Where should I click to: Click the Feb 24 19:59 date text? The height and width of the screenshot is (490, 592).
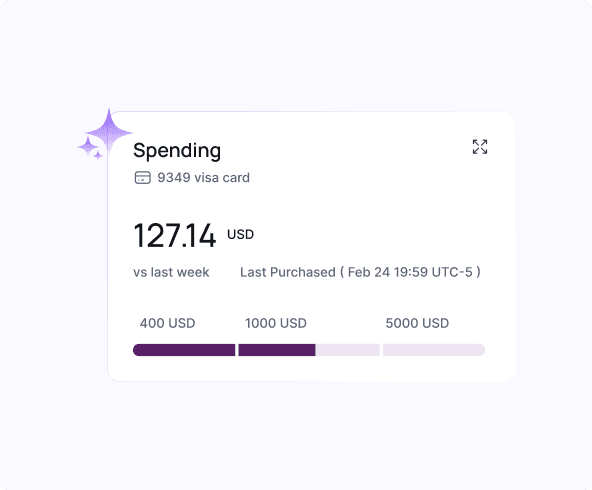[x=388, y=272]
